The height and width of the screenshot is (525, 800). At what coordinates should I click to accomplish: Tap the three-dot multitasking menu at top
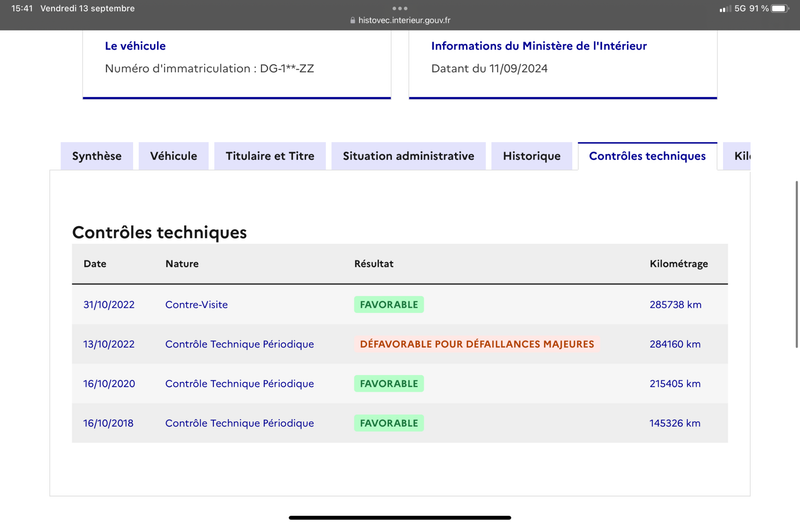400,8
